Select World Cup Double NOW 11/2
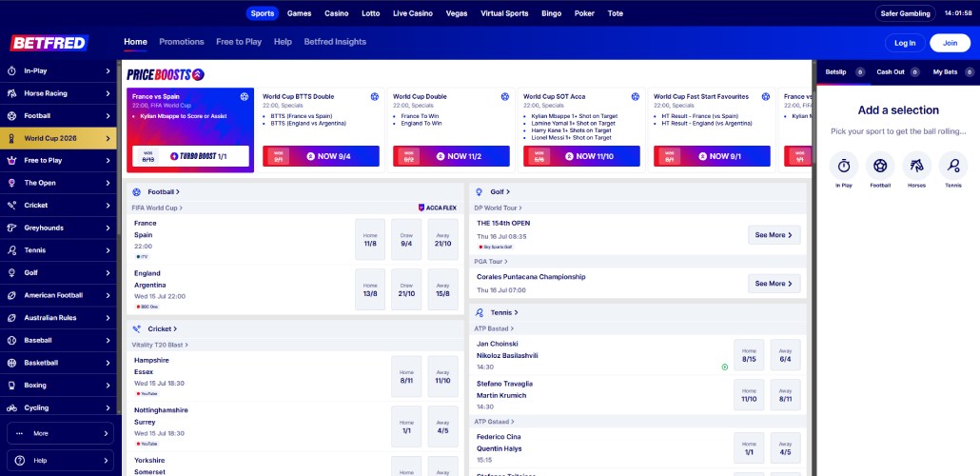The height and width of the screenshot is (476, 980). (x=451, y=156)
